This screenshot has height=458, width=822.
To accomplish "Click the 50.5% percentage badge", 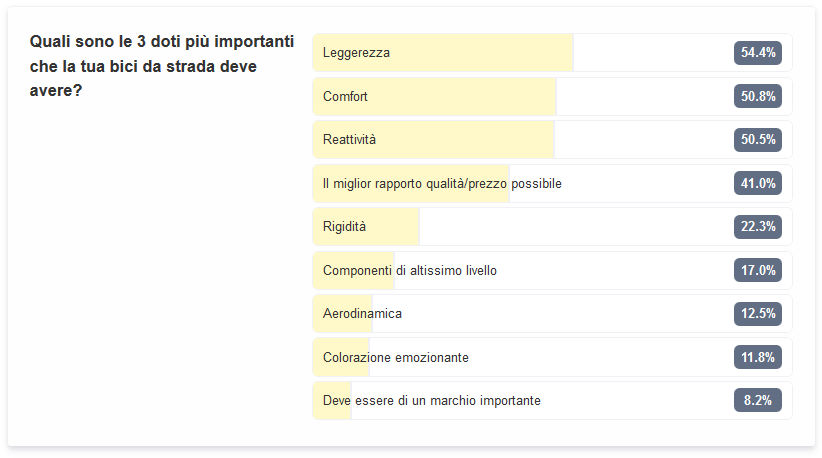I will coord(757,140).
